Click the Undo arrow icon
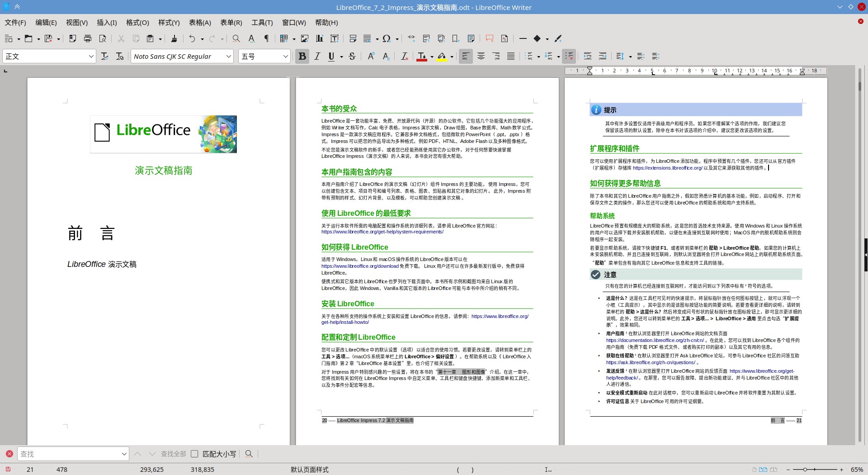The width and height of the screenshot is (868, 475). [x=192, y=38]
